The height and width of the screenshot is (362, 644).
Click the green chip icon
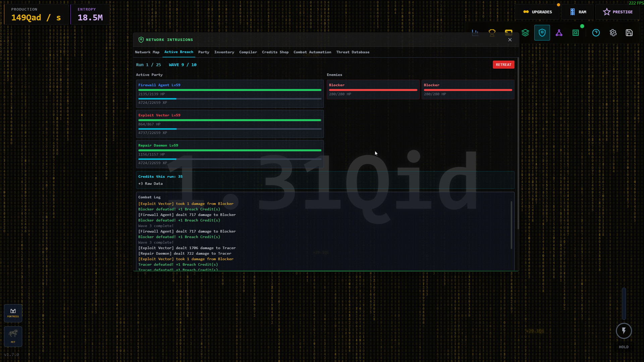(576, 33)
